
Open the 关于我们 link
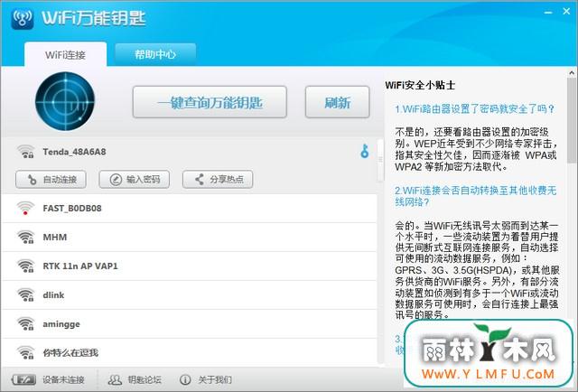215,379
